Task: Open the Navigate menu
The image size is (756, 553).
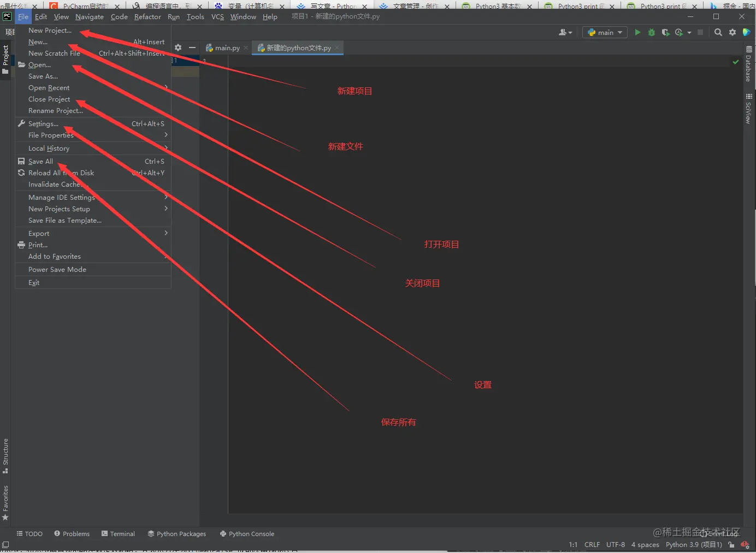Action: coord(90,17)
